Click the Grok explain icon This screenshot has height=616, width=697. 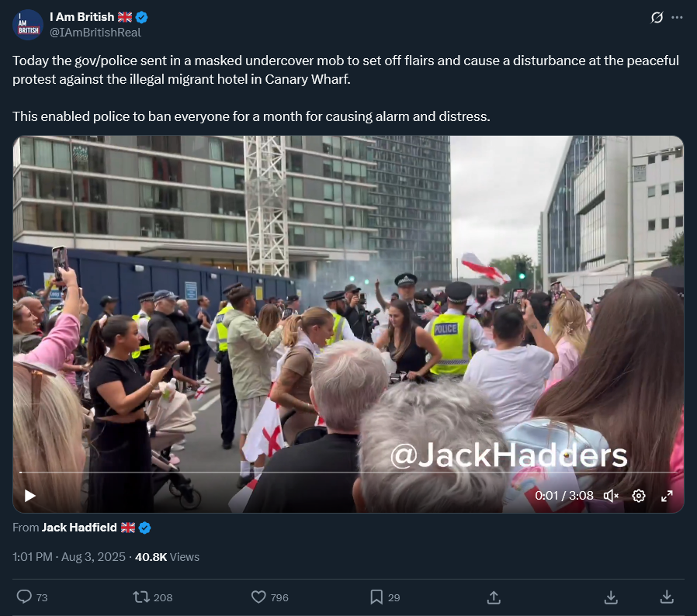click(x=657, y=17)
